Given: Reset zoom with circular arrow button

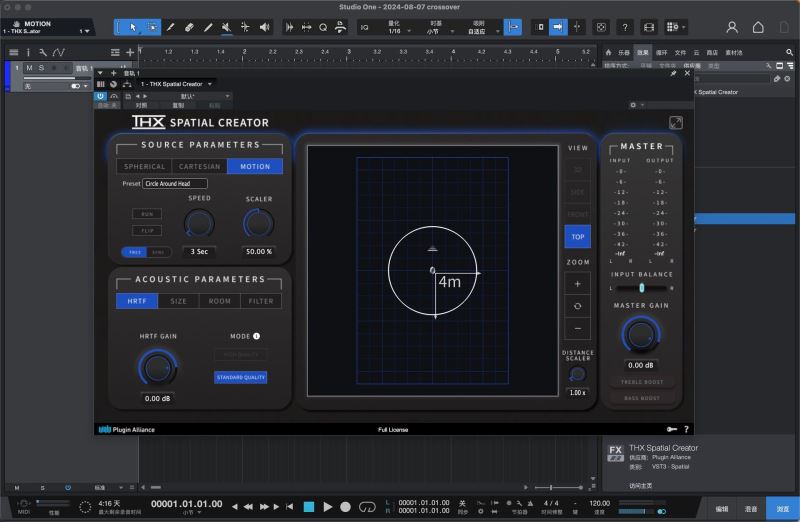Looking at the screenshot, I should 578,306.
